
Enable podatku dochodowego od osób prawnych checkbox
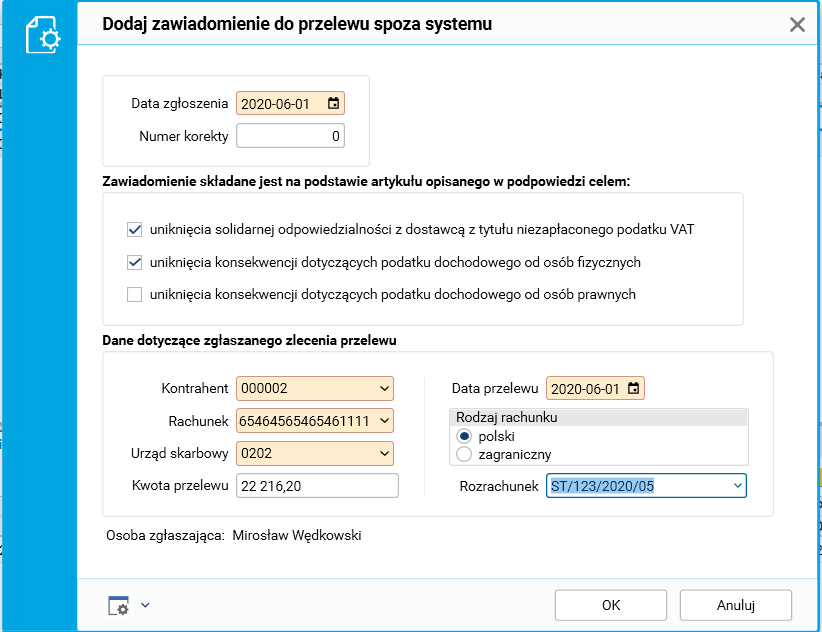[135, 295]
